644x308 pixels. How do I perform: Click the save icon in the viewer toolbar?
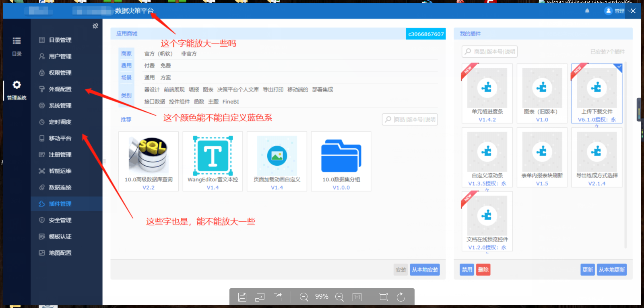click(242, 297)
